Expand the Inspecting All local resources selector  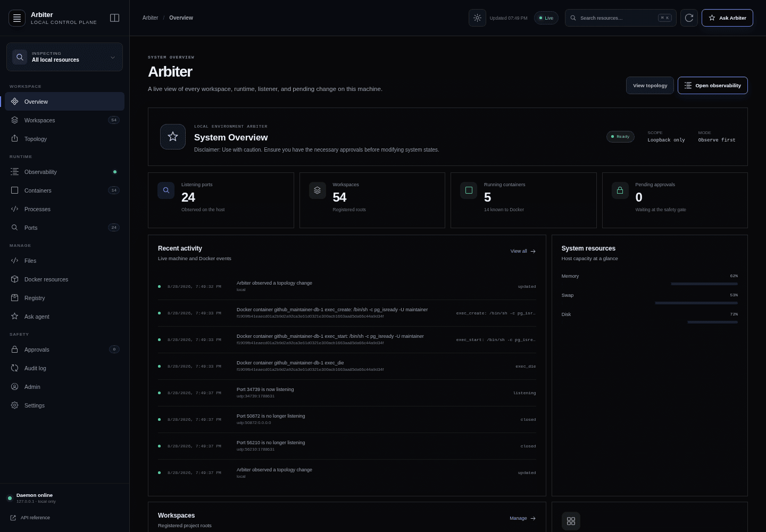64,57
